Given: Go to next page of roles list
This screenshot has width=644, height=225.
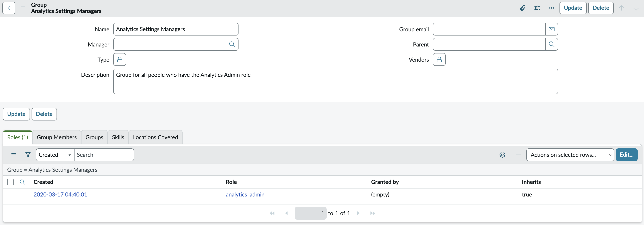Looking at the screenshot, I should (x=358, y=213).
